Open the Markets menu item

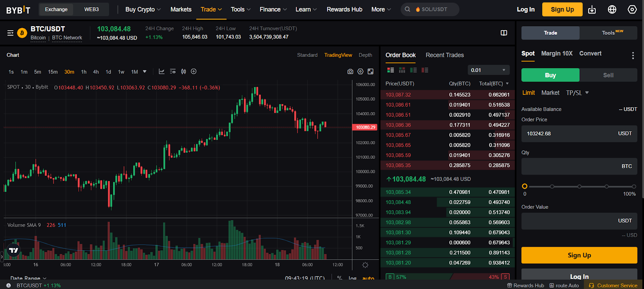point(181,9)
